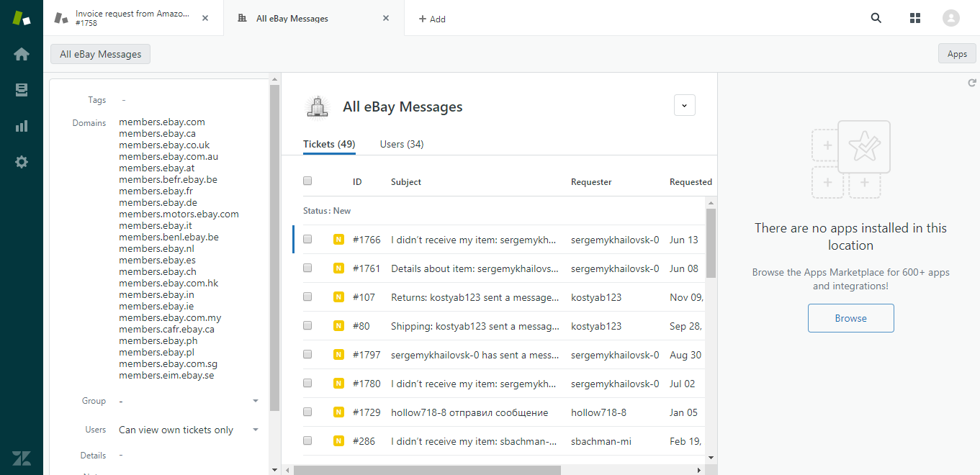The image size is (980, 475).
Task: Click the New status badge for ticket #1766
Action: click(x=338, y=240)
